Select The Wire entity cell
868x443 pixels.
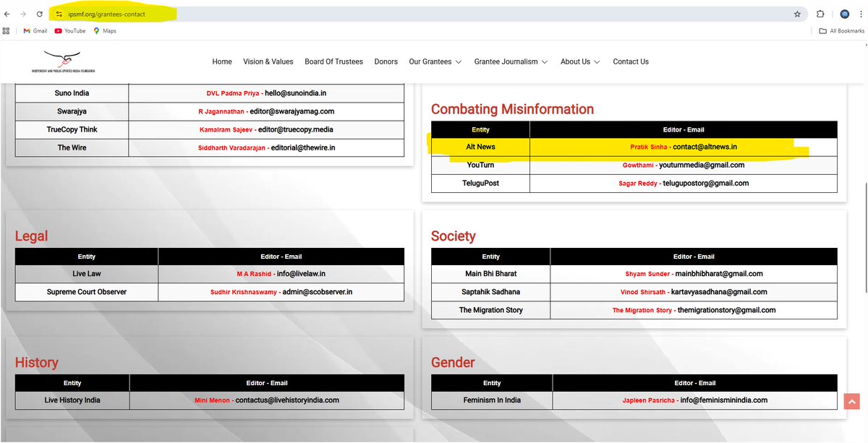(72, 147)
